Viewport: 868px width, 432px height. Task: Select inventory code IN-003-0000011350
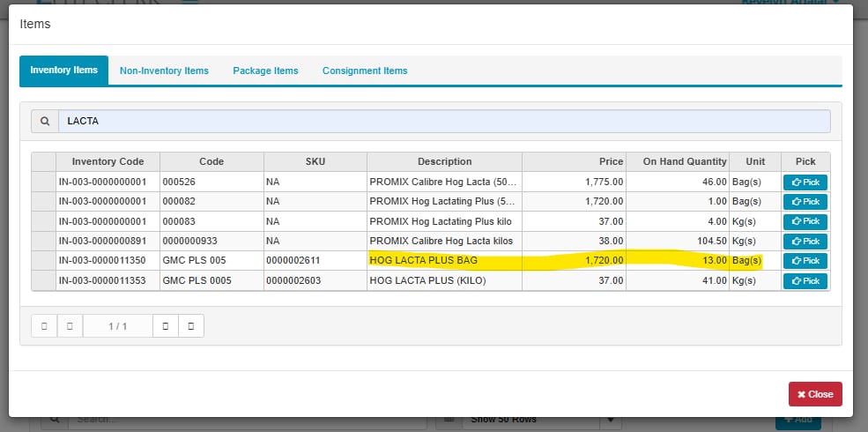coord(108,261)
